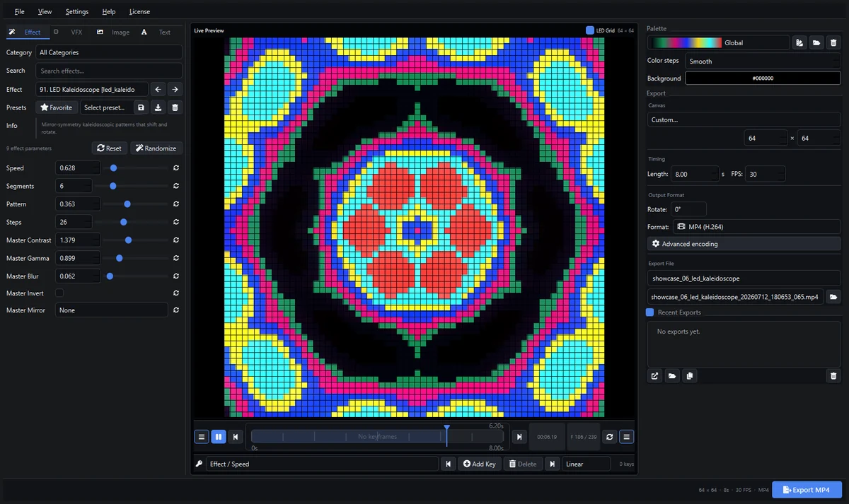Reset Master Blur via its refresh icon
This screenshot has width=849, height=504.
pyautogui.click(x=175, y=276)
